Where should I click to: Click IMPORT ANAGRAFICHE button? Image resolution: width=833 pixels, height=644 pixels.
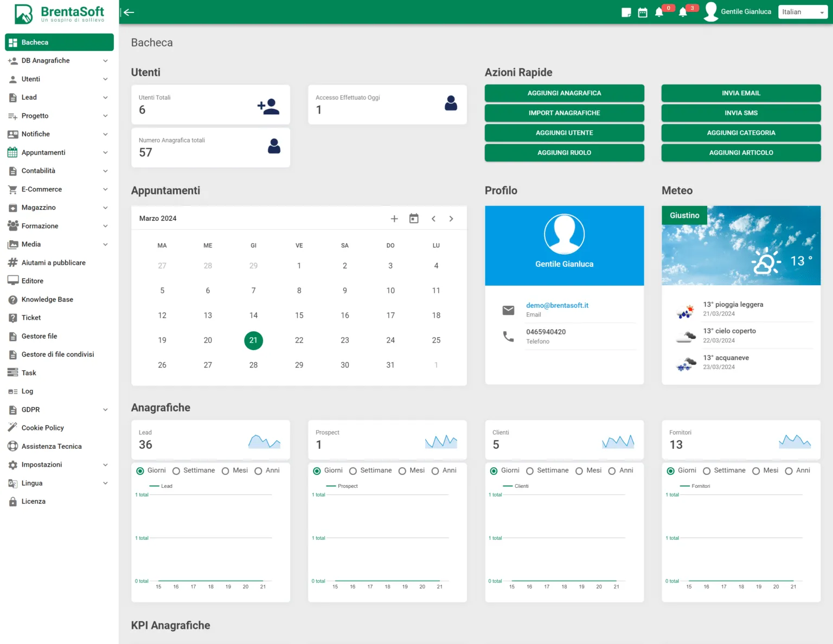[564, 113]
